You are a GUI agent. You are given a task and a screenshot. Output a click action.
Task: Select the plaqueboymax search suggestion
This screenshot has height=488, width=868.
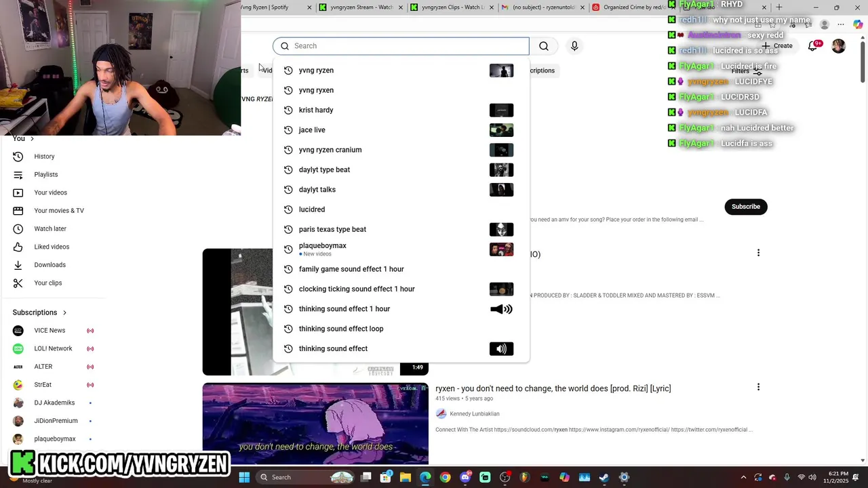[401, 249]
